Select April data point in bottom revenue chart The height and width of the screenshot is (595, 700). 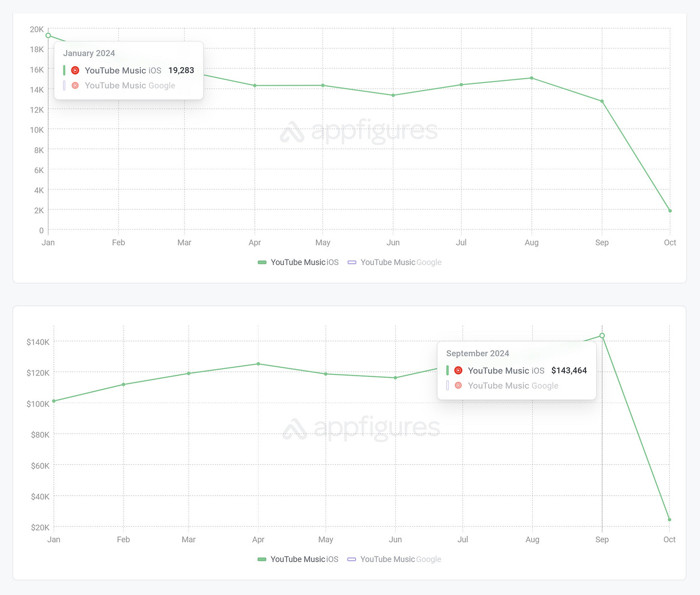(258, 364)
